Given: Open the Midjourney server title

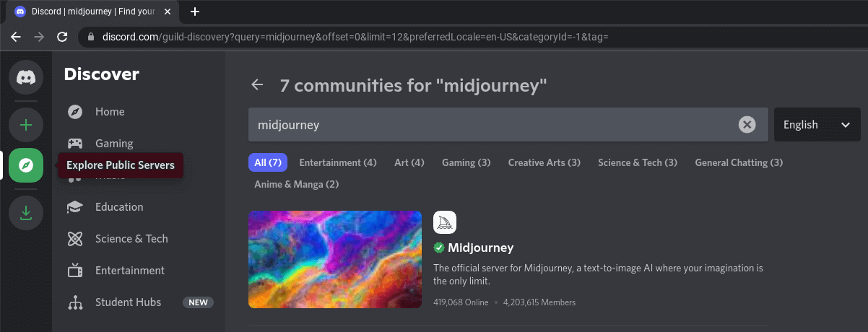Looking at the screenshot, I should coord(480,248).
